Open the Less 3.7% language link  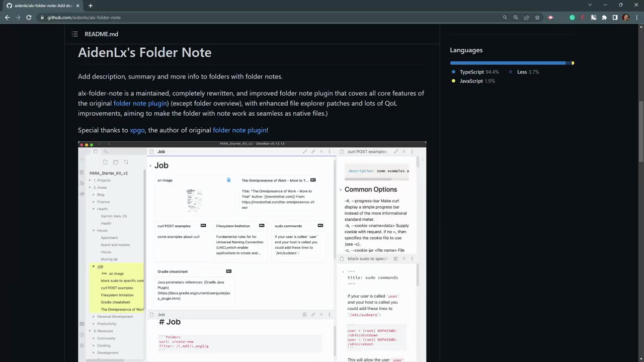(x=524, y=72)
